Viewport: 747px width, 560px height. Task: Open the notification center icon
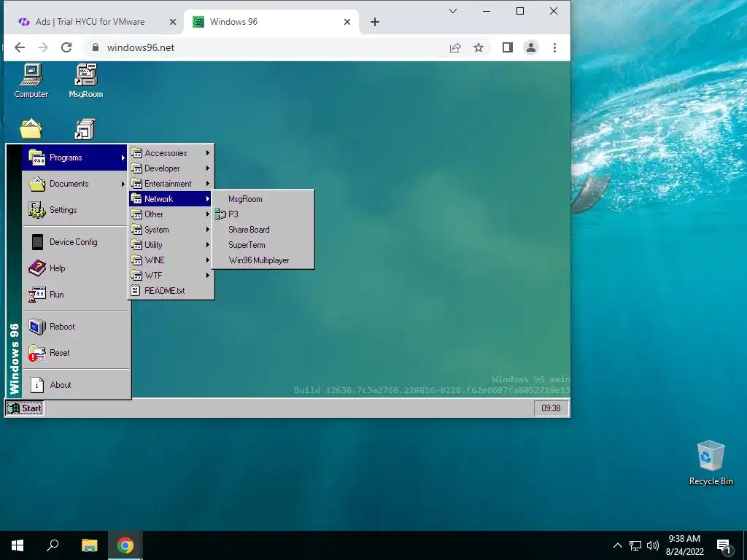[724, 545]
